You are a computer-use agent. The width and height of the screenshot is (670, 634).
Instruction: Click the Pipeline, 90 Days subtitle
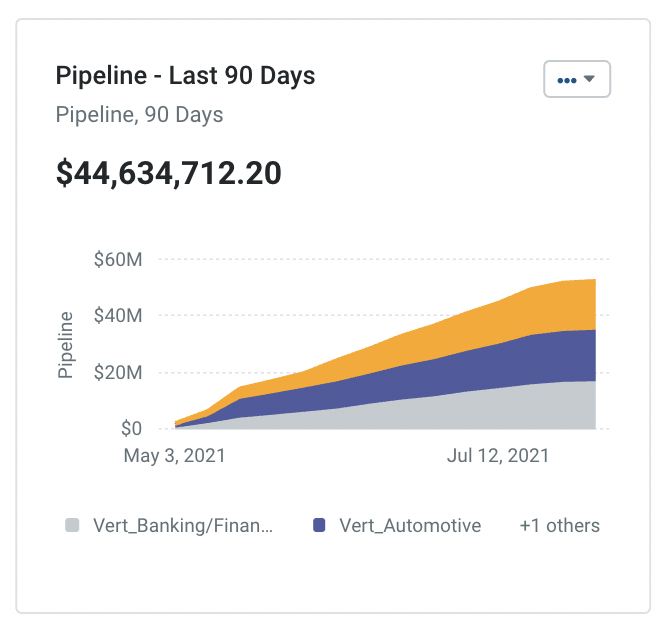139,114
